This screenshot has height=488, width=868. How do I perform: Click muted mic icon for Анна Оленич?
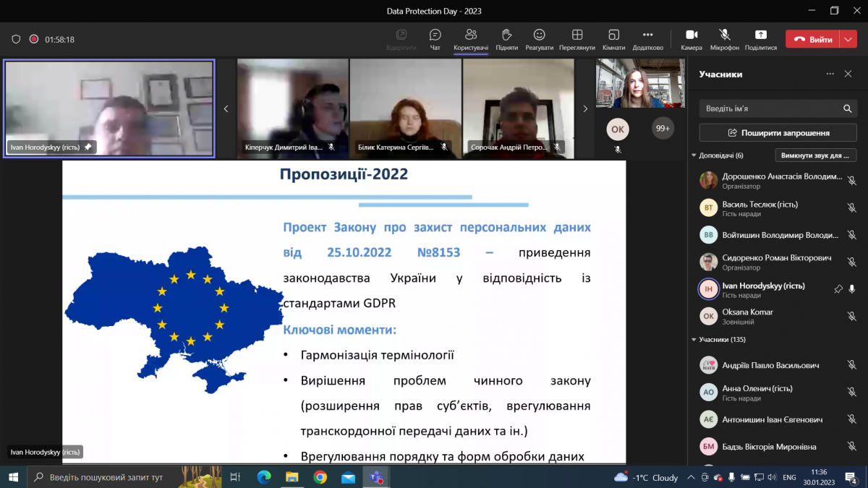pos(852,393)
